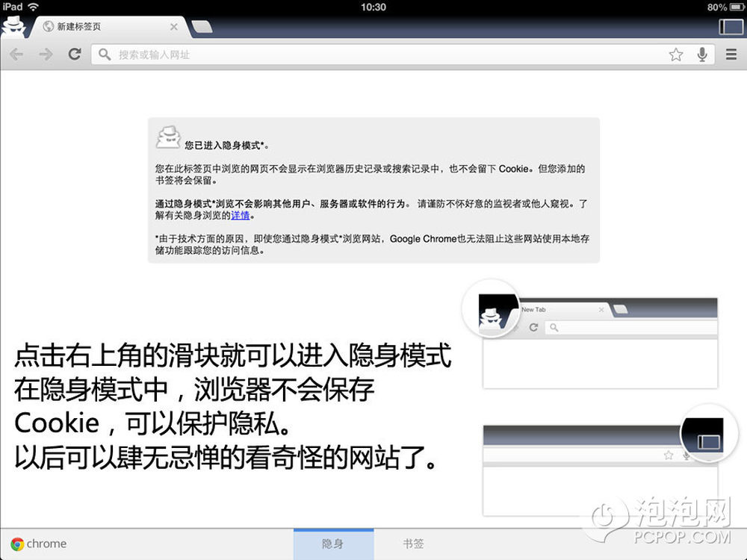
Task: Close the 新建标签页 tab
Action: (174, 27)
